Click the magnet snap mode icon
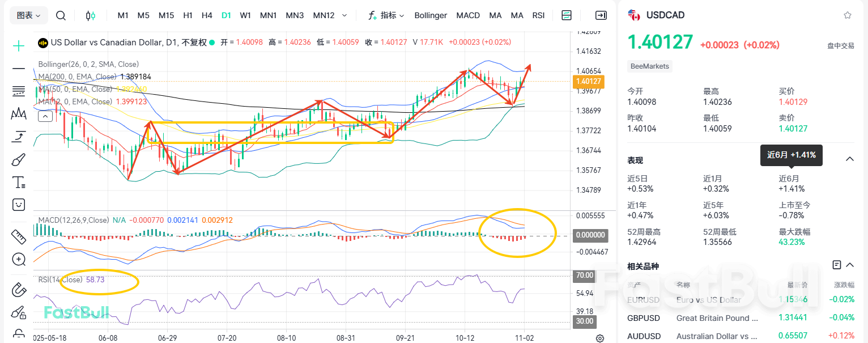This screenshot has height=343, width=868. [x=19, y=290]
